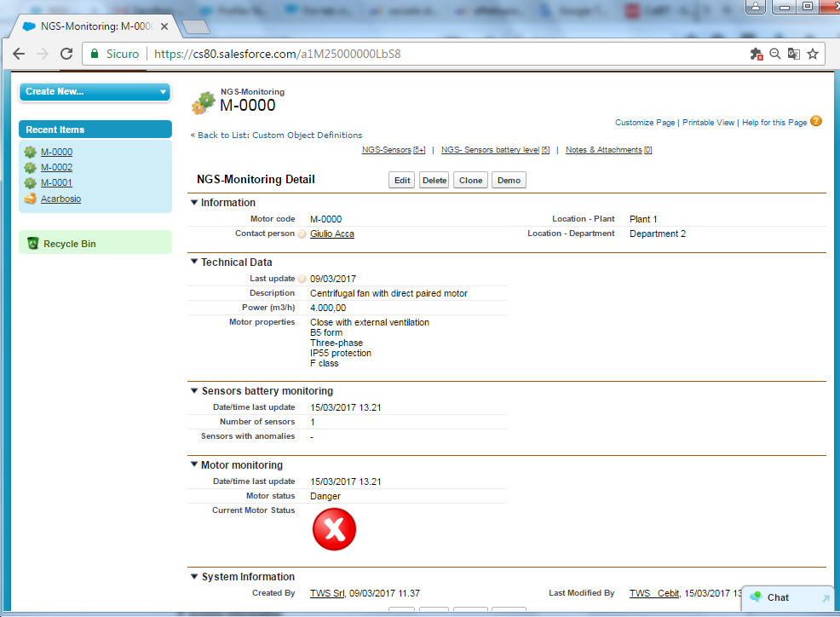Viewport: 840px width, 617px height.
Task: Click the Edit button
Action: tap(402, 180)
